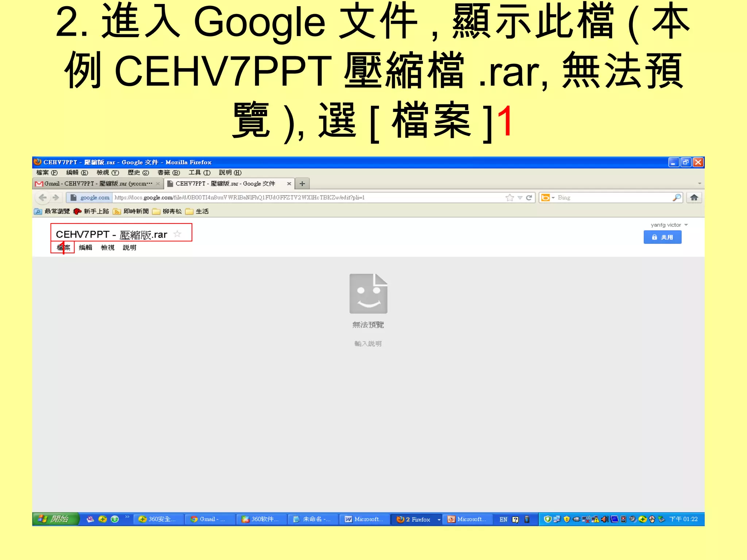Open Firefox 檔案 (F) menu
Screen dimensions: 747x560
[x=47, y=172]
